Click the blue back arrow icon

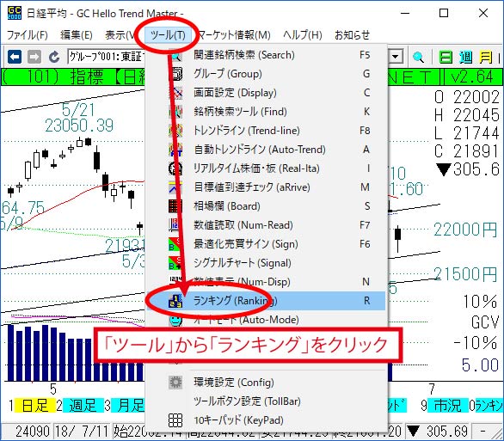15,58
